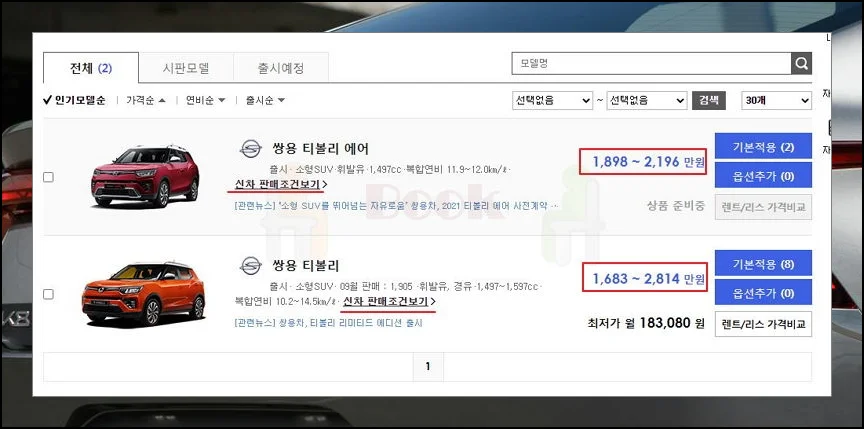The width and height of the screenshot is (864, 429).
Task: Click SsangYong logo beside 쌍용 티볼리 에어
Action: (x=251, y=149)
